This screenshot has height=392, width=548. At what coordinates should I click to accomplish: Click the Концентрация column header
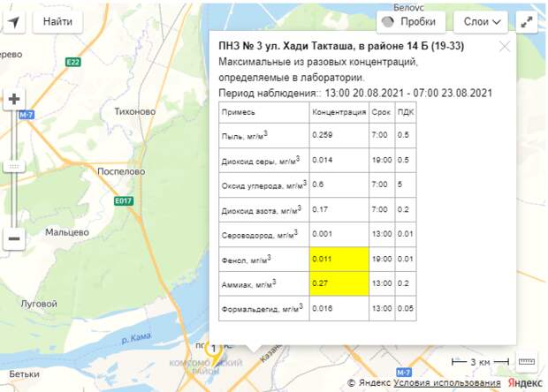coord(339,113)
